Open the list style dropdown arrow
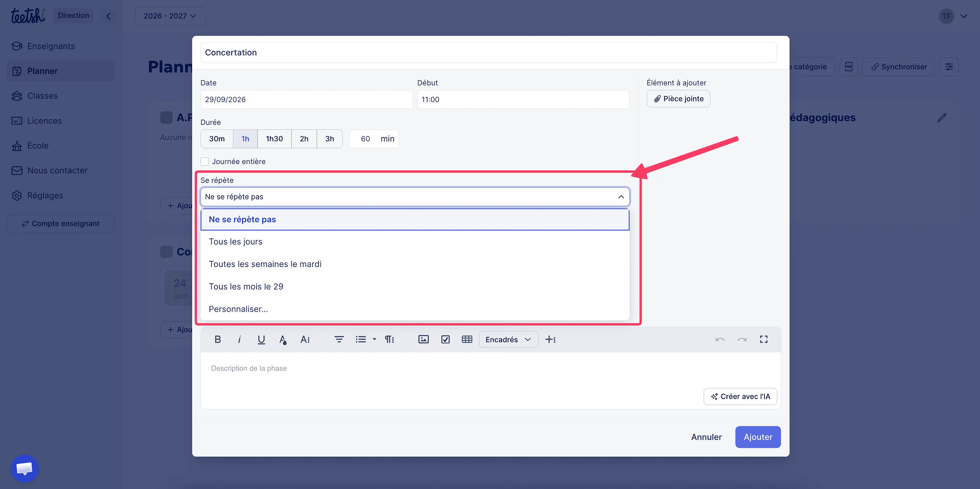This screenshot has height=489, width=980. (374, 339)
